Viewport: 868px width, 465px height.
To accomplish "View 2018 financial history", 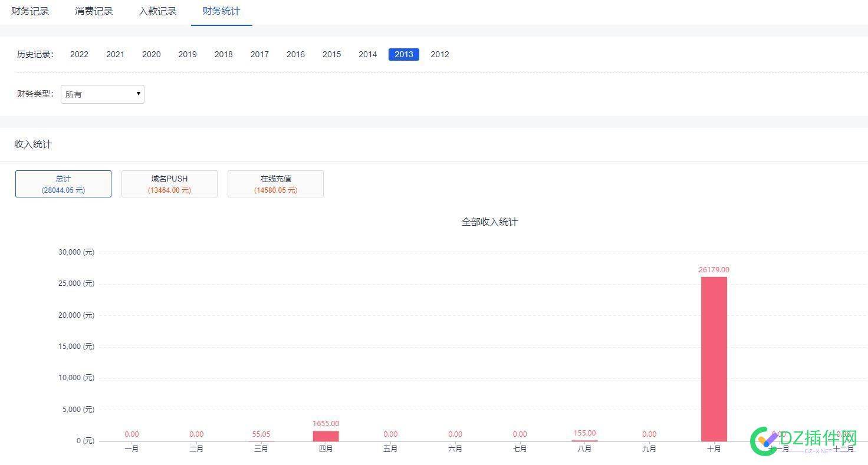I will click(223, 54).
